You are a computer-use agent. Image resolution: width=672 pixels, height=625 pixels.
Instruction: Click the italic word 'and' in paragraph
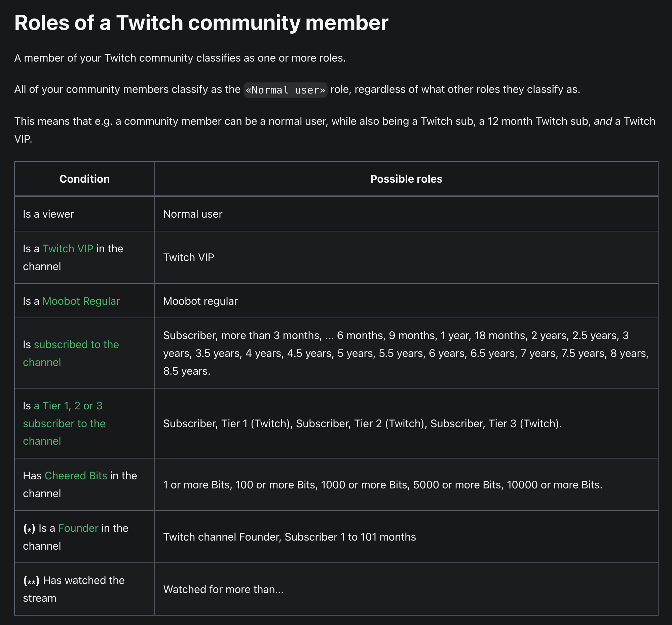603,121
